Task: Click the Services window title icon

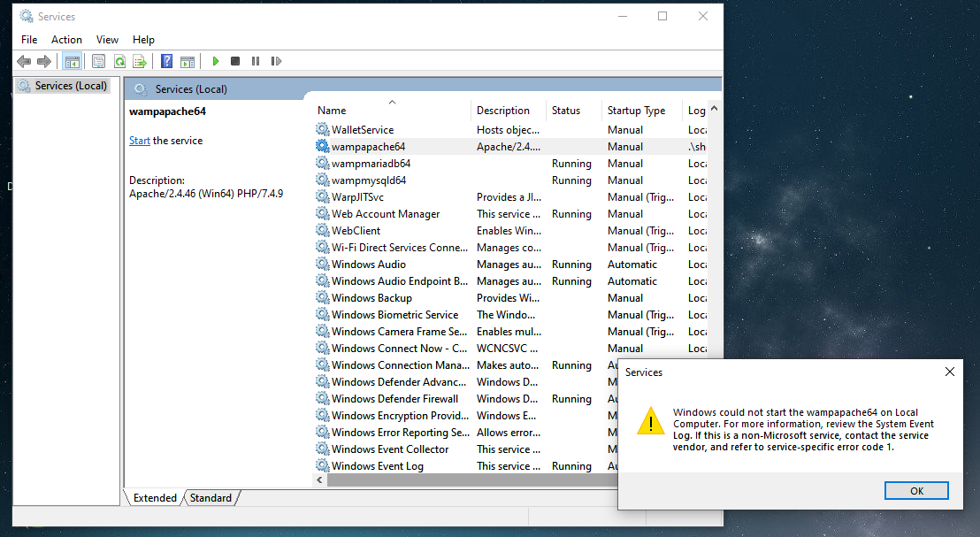Action: click(27, 16)
